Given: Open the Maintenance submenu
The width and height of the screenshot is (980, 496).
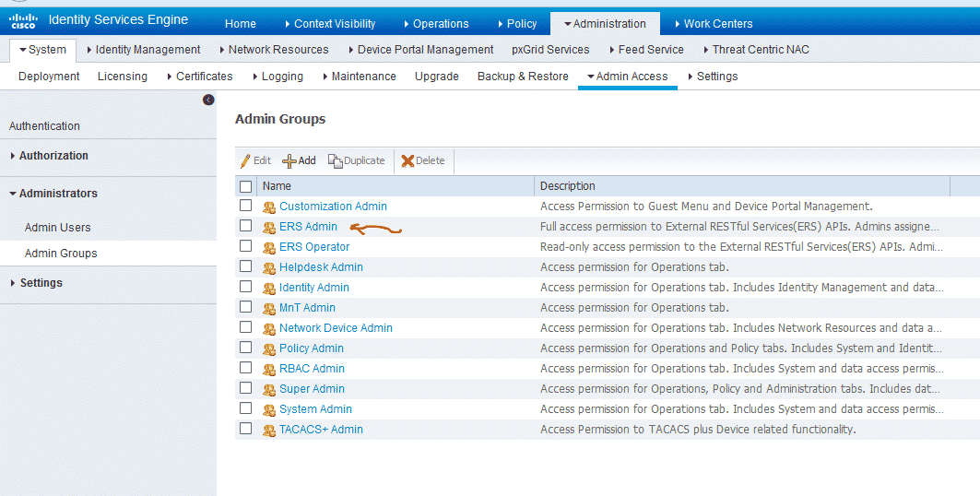Looking at the screenshot, I should pos(360,77).
